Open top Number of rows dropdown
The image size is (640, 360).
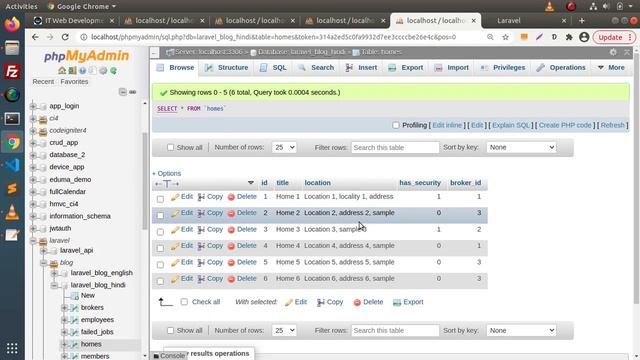[x=284, y=147]
